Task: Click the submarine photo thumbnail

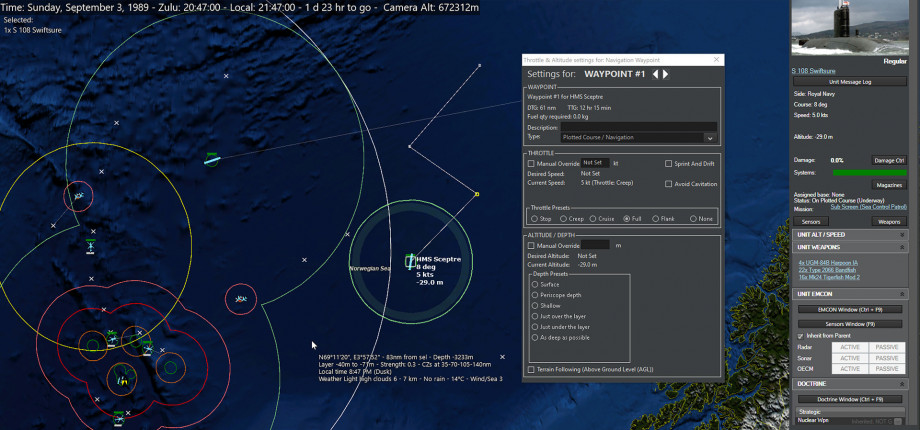Action: [849, 28]
